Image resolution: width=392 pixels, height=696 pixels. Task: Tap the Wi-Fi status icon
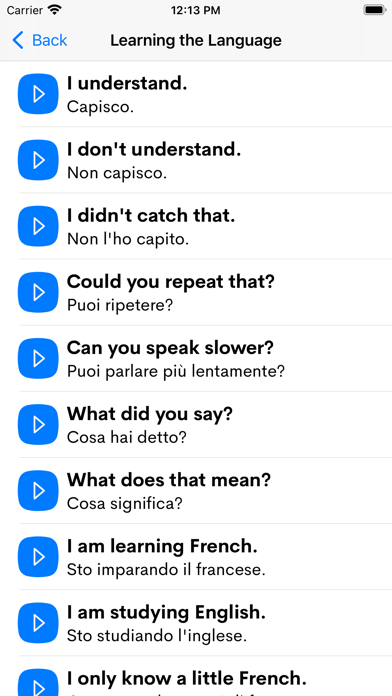tap(55, 10)
